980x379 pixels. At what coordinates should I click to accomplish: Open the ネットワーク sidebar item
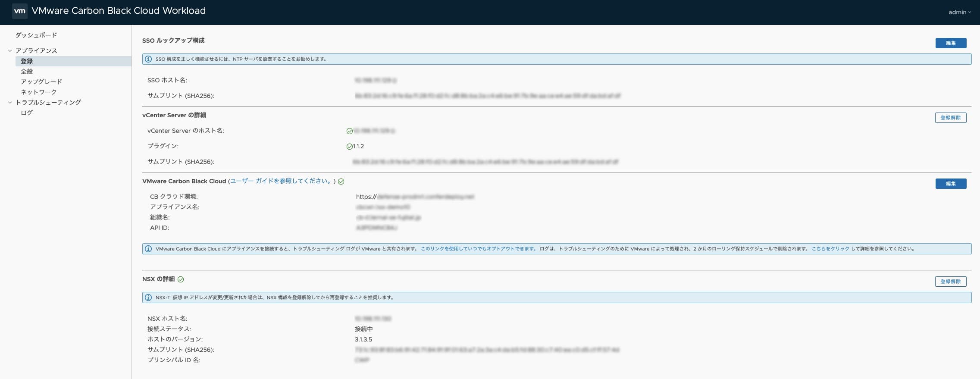(39, 92)
